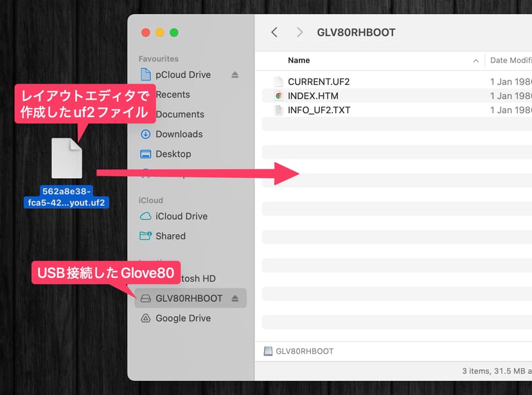Eject the pCloud Drive volume

235,75
